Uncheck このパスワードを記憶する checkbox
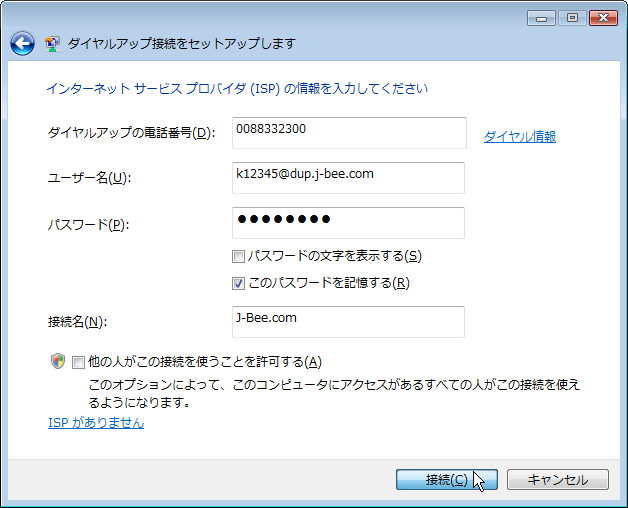The image size is (628, 508). click(x=238, y=284)
